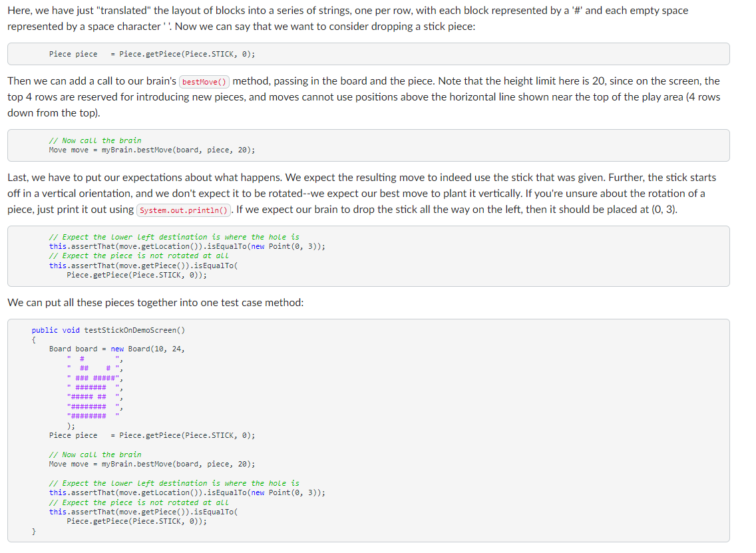Viewport: 756px width, 553px height.
Task: Click the board row string "##### ##"
Action: pyautogui.click(x=93, y=397)
